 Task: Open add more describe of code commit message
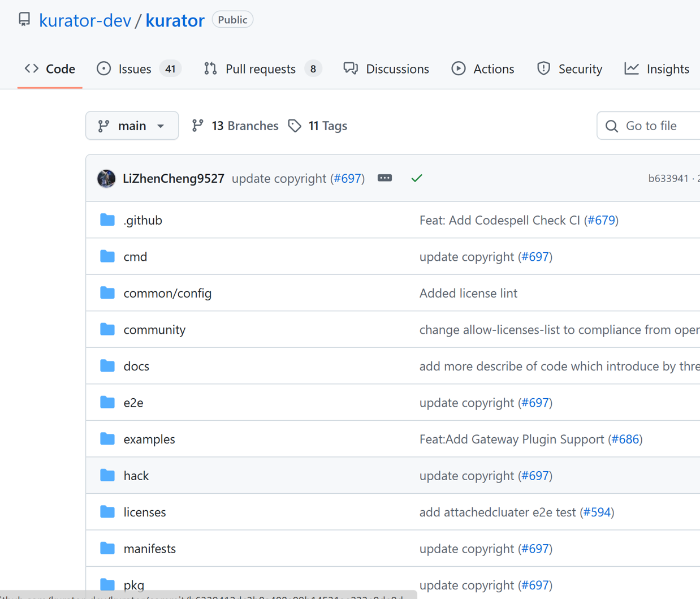pos(560,366)
